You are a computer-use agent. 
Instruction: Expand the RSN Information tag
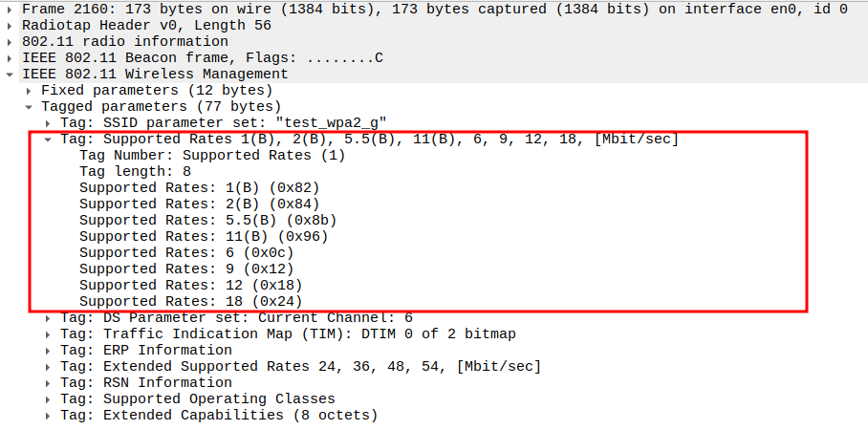click(49, 382)
